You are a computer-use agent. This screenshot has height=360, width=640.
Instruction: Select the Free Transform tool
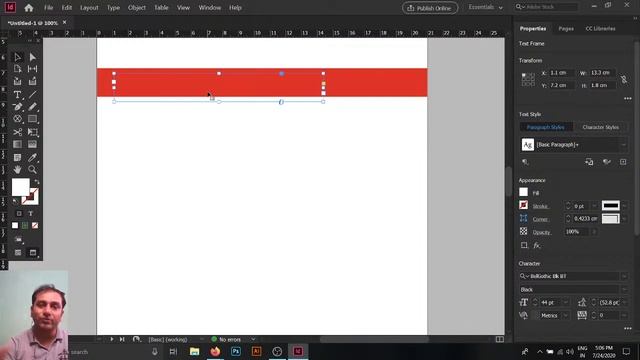click(33, 132)
